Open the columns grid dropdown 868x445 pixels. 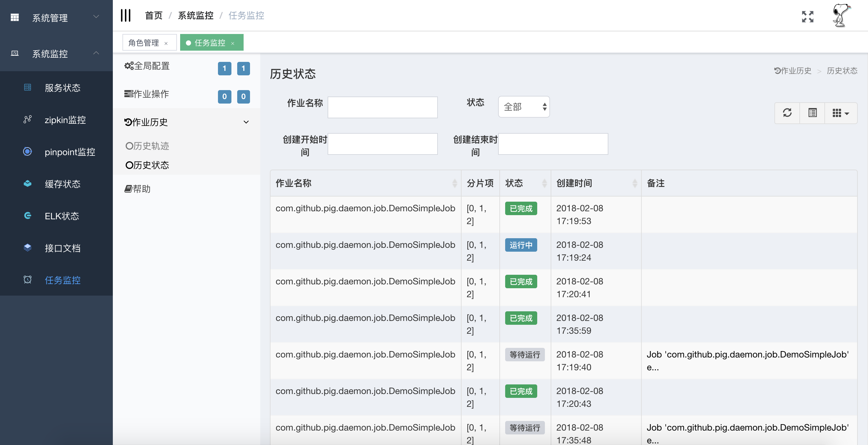coord(840,113)
